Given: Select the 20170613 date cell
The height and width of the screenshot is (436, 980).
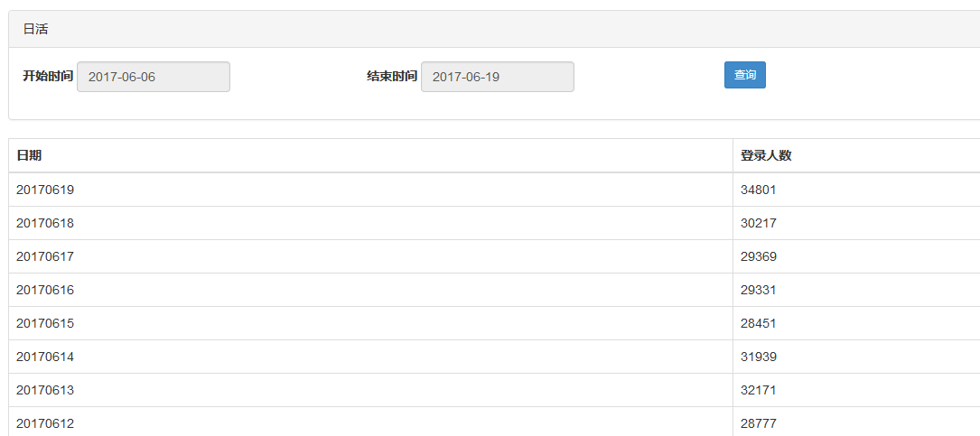Looking at the screenshot, I should tap(45, 390).
